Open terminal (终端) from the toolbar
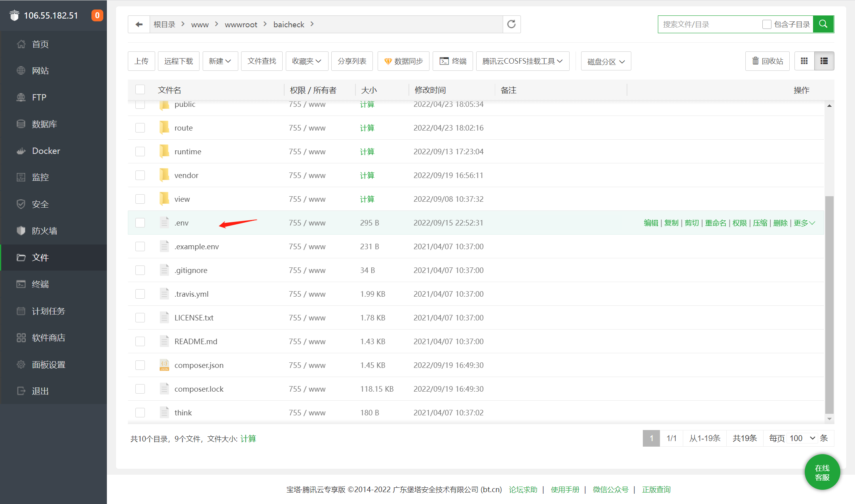This screenshot has height=504, width=855. [453, 61]
